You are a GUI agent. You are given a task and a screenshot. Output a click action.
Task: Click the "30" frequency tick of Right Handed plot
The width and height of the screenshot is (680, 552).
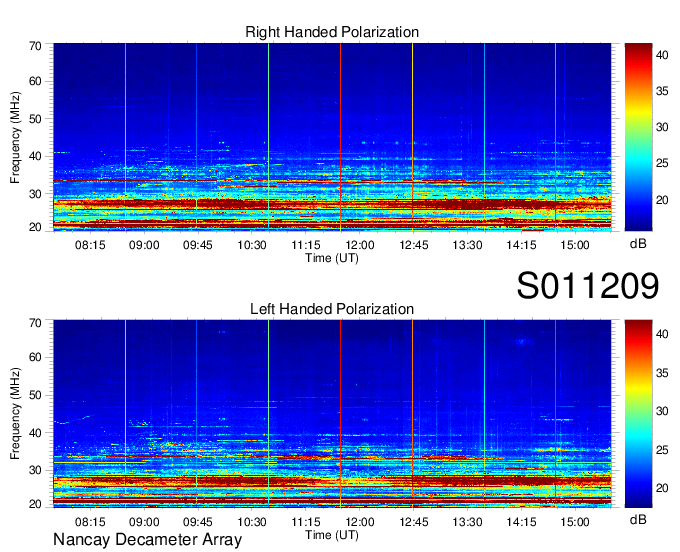pos(35,194)
